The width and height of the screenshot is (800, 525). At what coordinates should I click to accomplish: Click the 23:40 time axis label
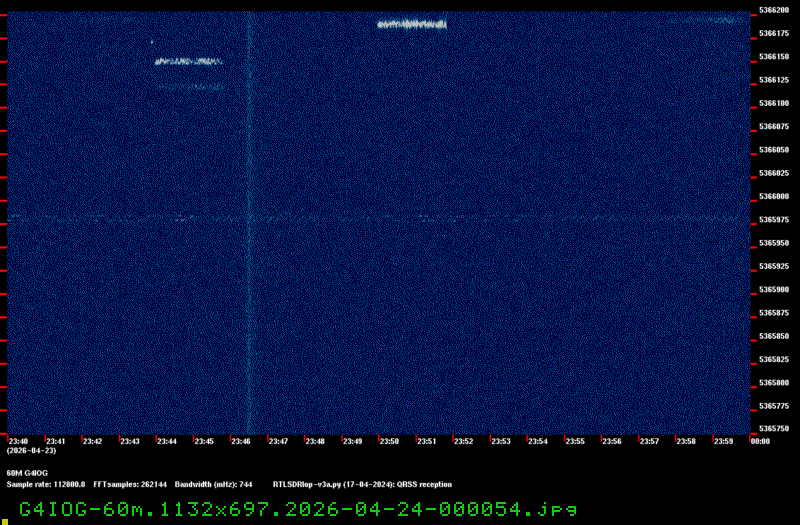point(18,441)
